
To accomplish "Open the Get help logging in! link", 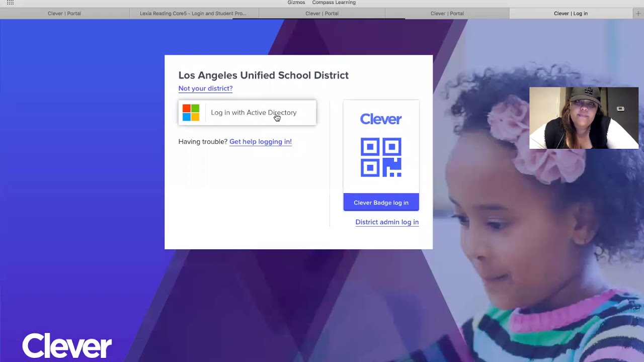I will 261,142.
